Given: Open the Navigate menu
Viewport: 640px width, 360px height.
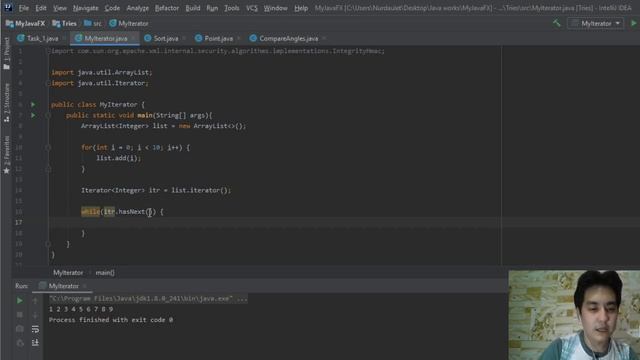Looking at the screenshot, I should tap(85, 8).
